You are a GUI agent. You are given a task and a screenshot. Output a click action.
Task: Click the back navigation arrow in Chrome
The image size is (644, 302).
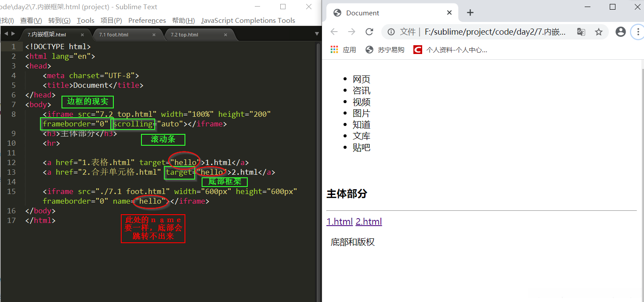334,32
